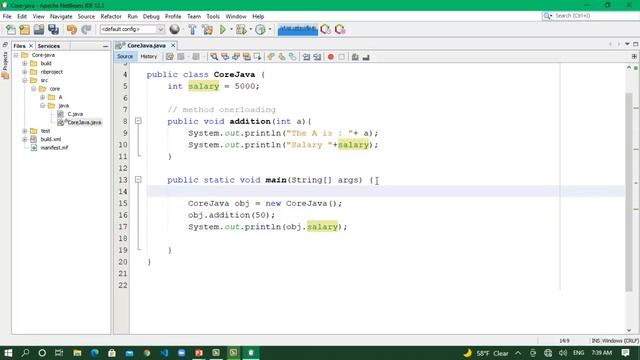Close the CoreJava.java editor tab

pyautogui.click(x=173, y=45)
